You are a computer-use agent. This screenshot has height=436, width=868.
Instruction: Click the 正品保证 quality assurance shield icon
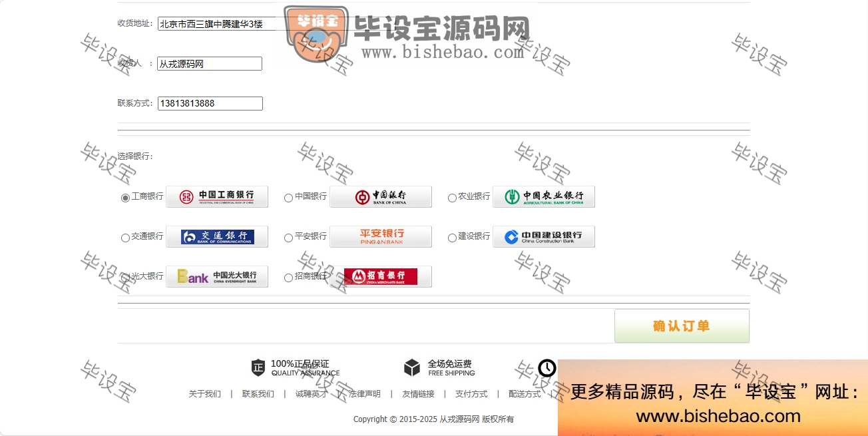pyautogui.click(x=258, y=367)
